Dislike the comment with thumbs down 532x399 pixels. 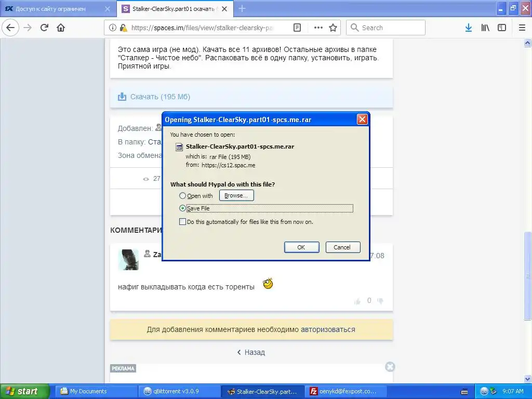380,301
